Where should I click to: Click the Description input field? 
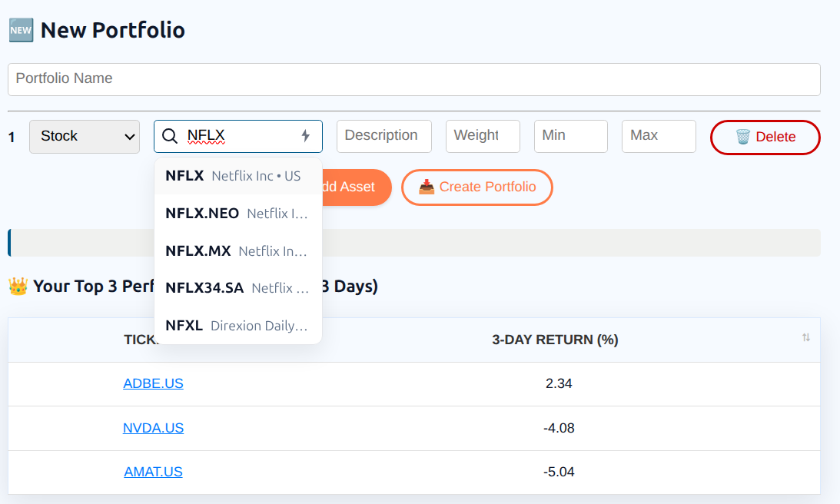[x=384, y=136]
